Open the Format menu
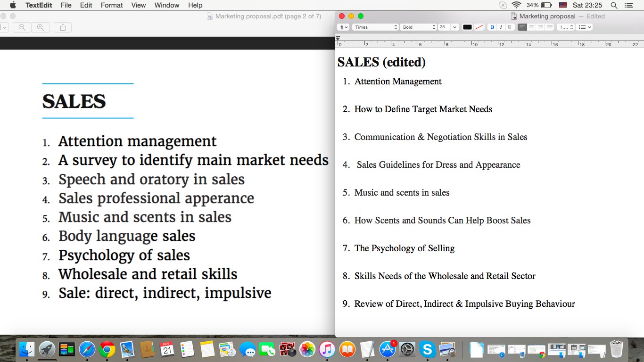644x362 pixels. click(x=112, y=5)
